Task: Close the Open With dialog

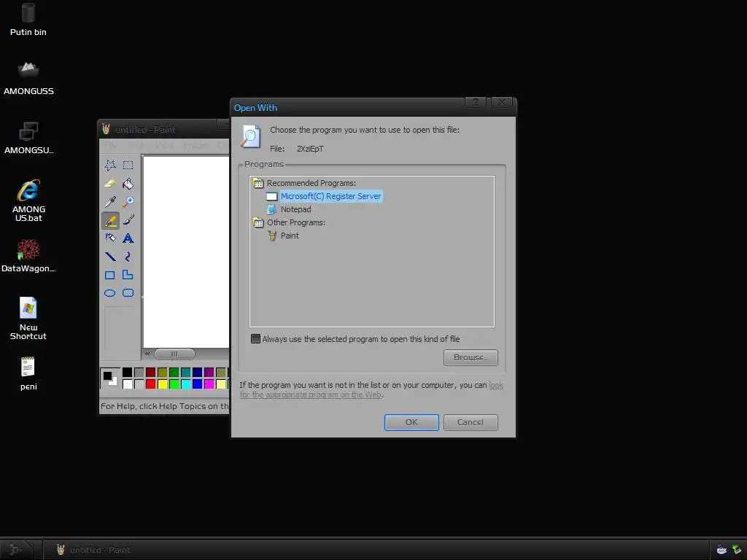Action: click(502, 102)
